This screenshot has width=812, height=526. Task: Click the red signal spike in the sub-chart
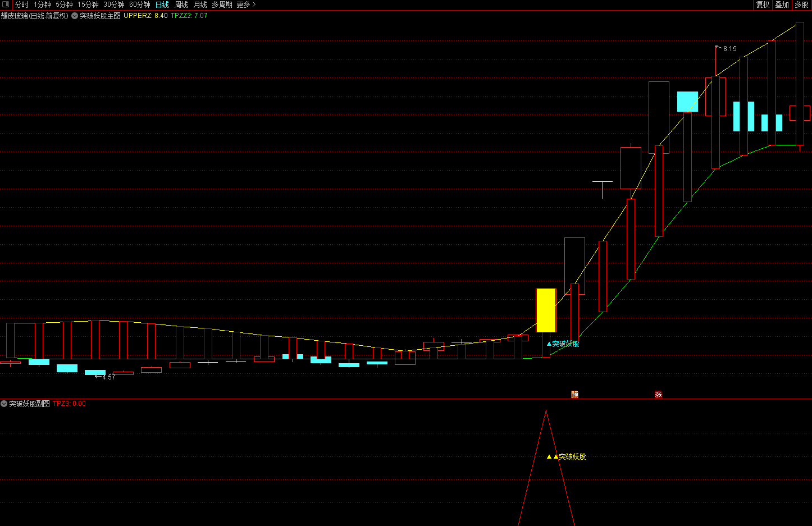pos(546,468)
